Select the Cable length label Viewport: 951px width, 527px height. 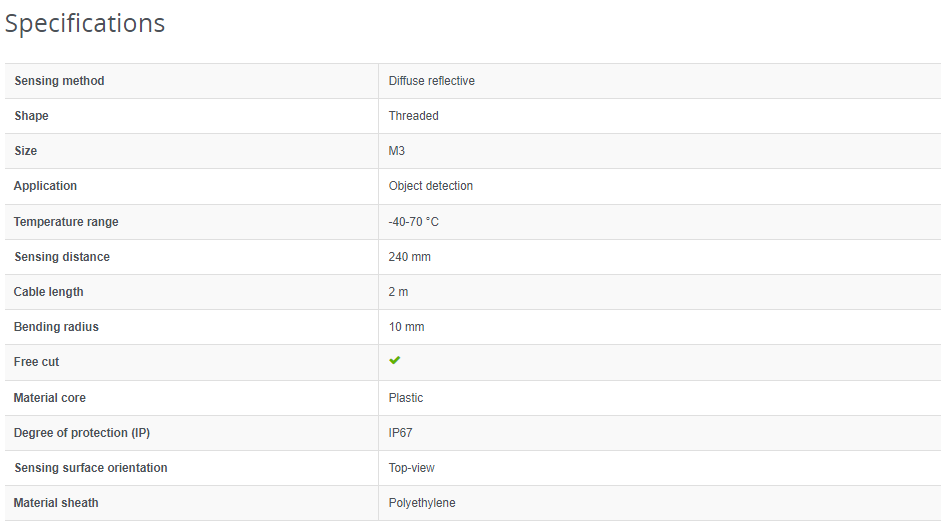tap(49, 292)
